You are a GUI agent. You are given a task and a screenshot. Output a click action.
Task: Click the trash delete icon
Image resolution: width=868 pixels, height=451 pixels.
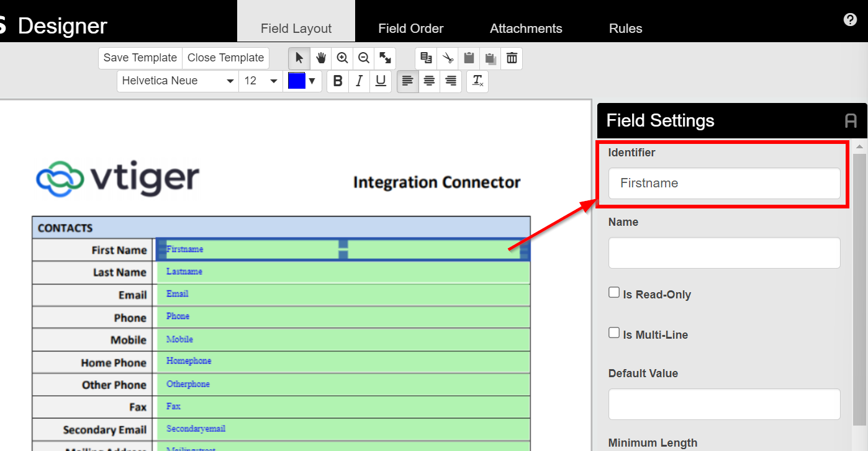512,58
